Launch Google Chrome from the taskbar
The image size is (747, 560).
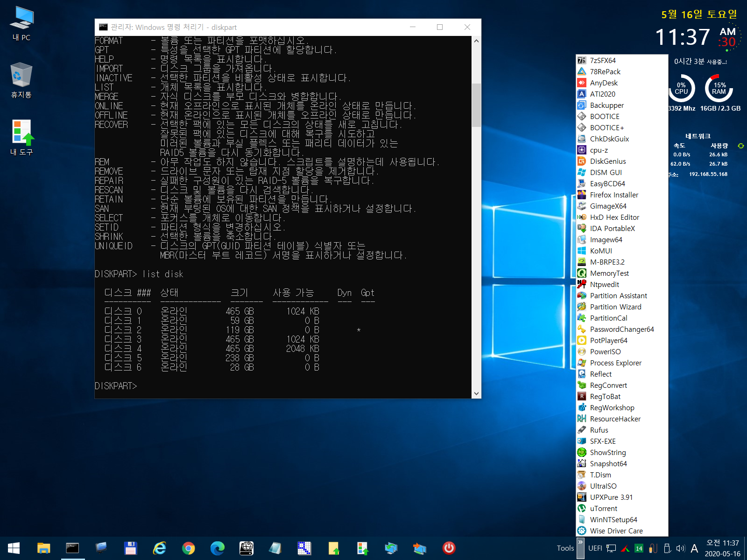[x=189, y=548]
